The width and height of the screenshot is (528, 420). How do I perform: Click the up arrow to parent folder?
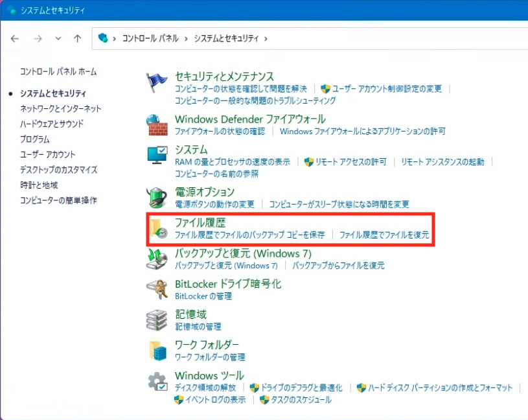click(78, 38)
